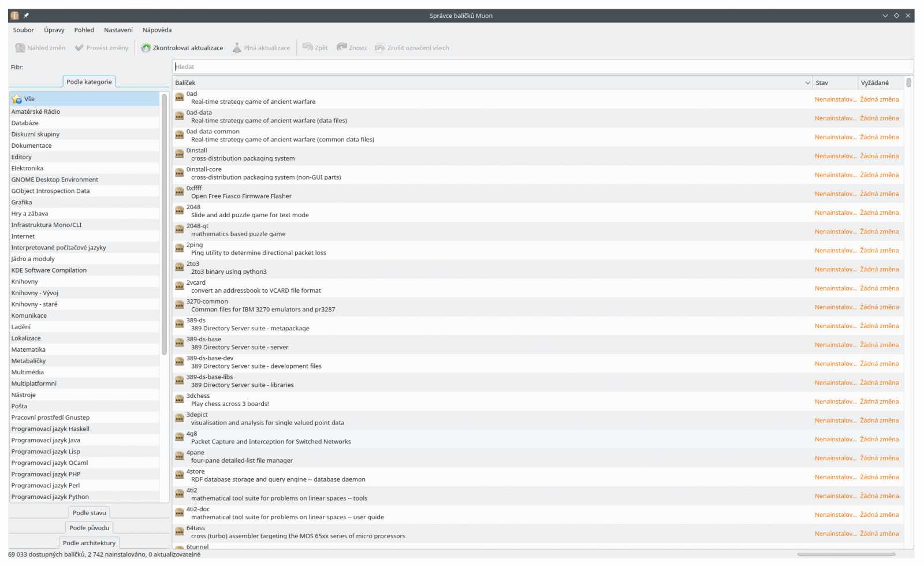Viewport: 924px width, 566px height.
Task: Select the Amatérské Rádio category
Action: (x=84, y=112)
